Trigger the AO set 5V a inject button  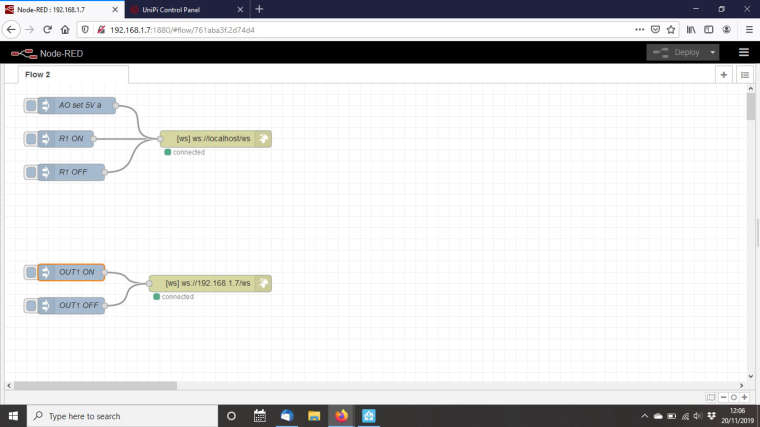(x=30, y=106)
